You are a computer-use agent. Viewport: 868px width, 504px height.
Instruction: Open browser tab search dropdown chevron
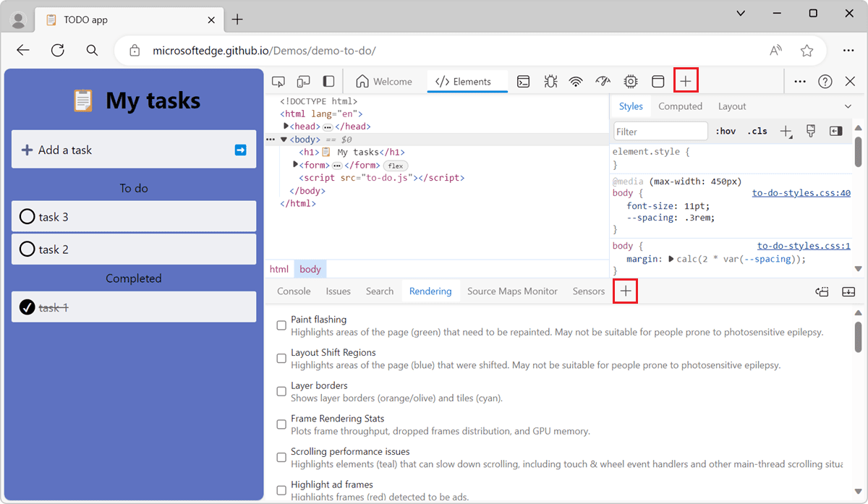pos(741,14)
